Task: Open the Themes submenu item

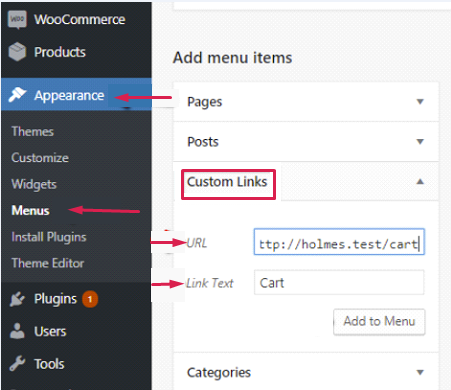Action: pos(33,132)
